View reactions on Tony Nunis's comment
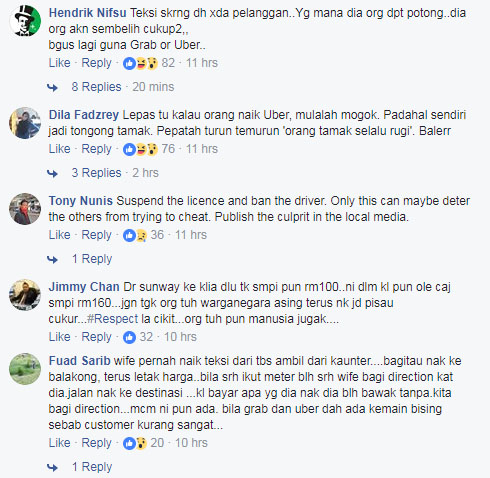The height and width of the screenshot is (478, 490). [x=135, y=235]
